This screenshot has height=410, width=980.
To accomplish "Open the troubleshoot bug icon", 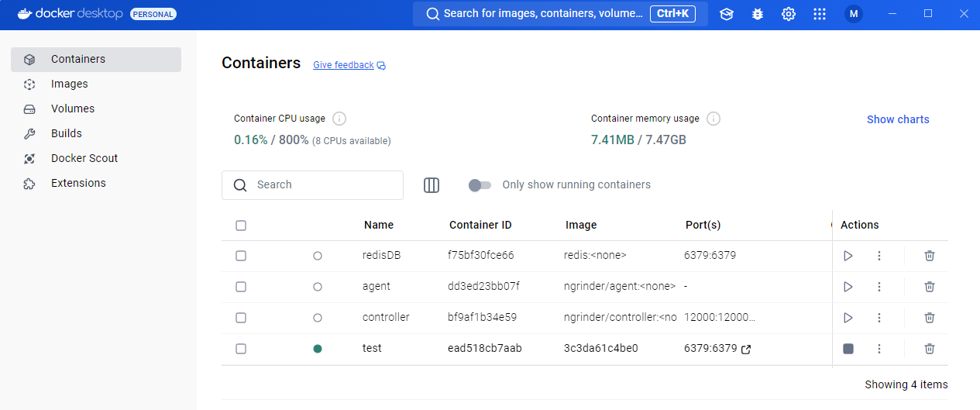I will coord(758,14).
